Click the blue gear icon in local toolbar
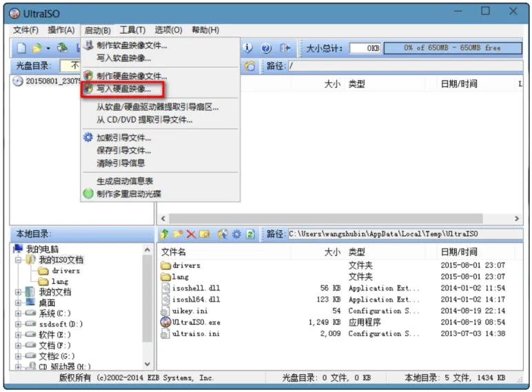The image size is (532, 392). click(236, 234)
